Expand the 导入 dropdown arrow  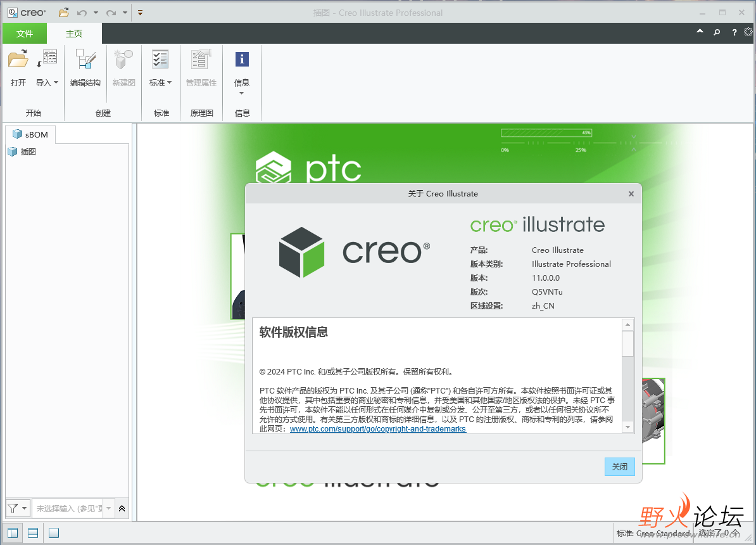[56, 82]
